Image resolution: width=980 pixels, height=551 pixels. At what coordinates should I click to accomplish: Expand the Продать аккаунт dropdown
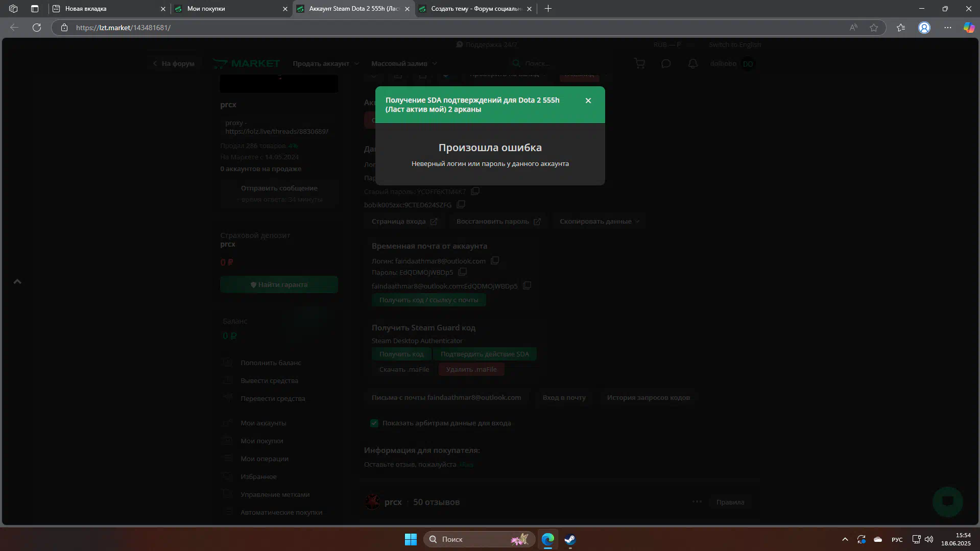click(325, 63)
